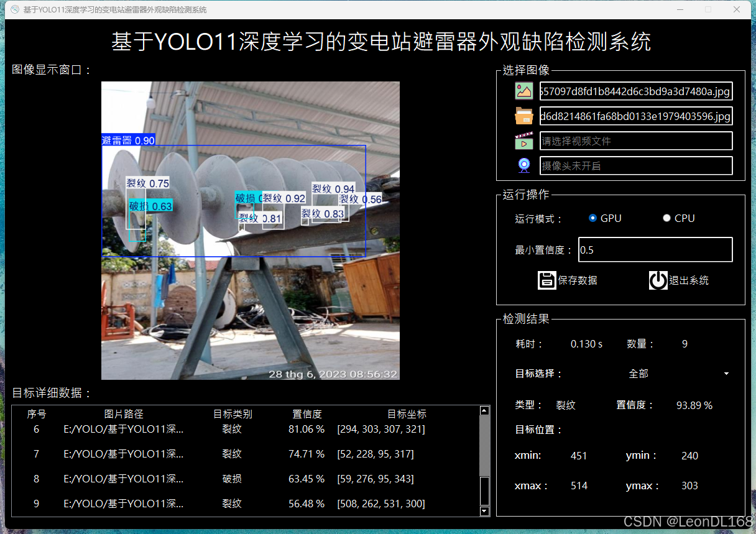The image size is (756, 534).
Task: Click the video clapperboard icon
Action: tap(524, 140)
